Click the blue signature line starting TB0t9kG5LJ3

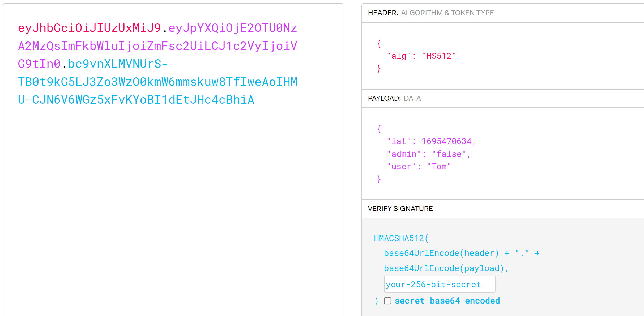157,82
